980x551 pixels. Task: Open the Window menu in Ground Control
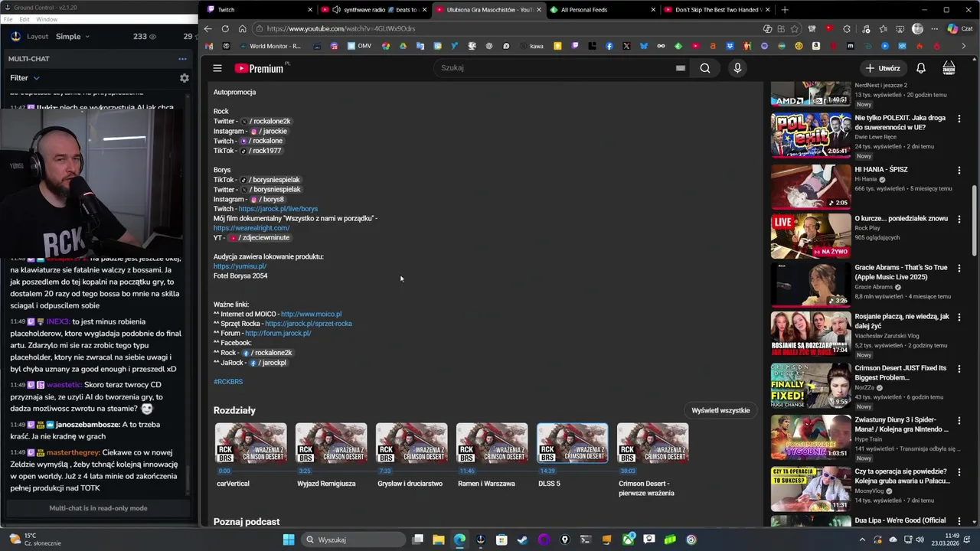click(x=46, y=19)
